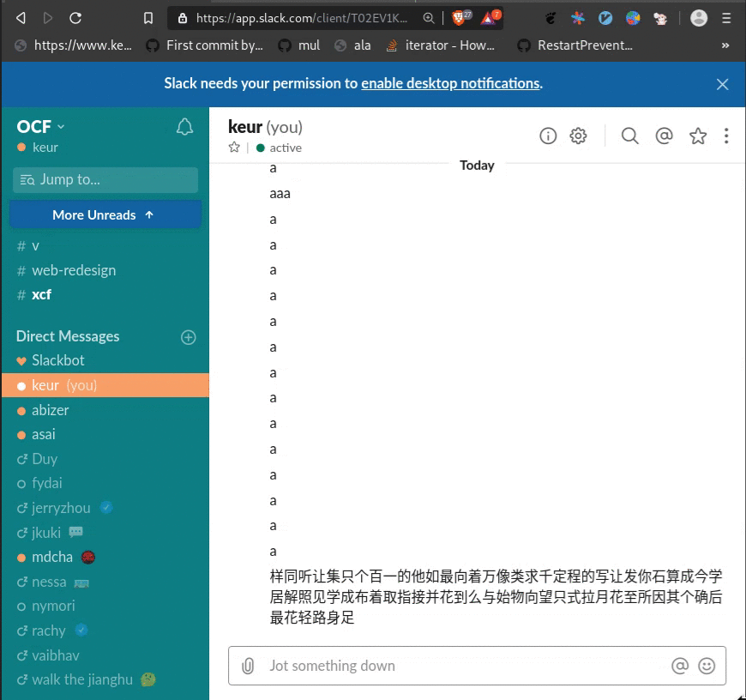The height and width of the screenshot is (700, 746).
Task: Reload the Slack page
Action: pyautogui.click(x=75, y=18)
